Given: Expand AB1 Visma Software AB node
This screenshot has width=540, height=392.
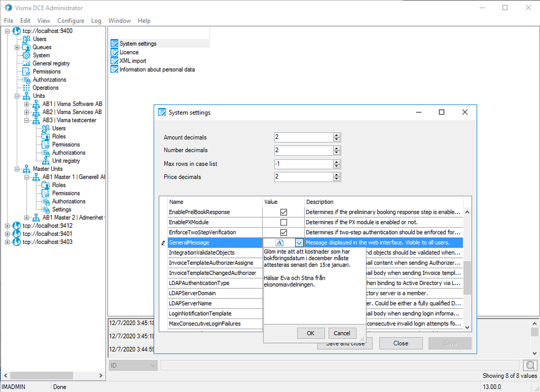Looking at the screenshot, I should 26,104.
